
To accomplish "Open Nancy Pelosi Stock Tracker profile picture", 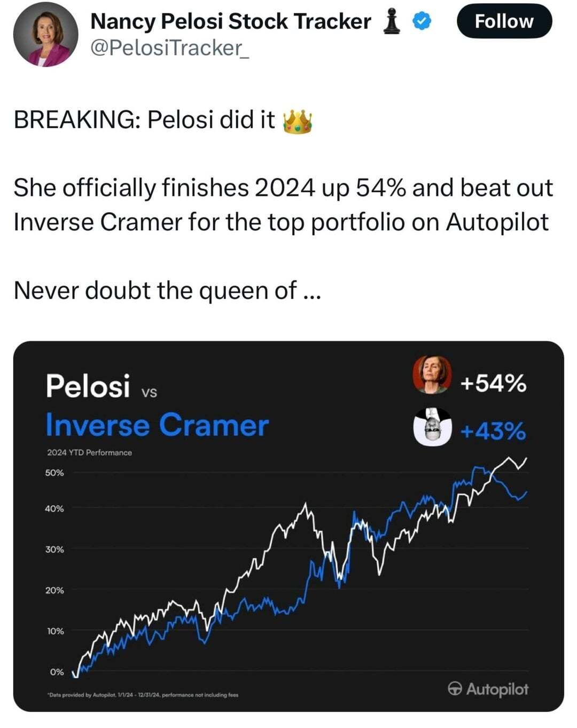I will [45, 34].
